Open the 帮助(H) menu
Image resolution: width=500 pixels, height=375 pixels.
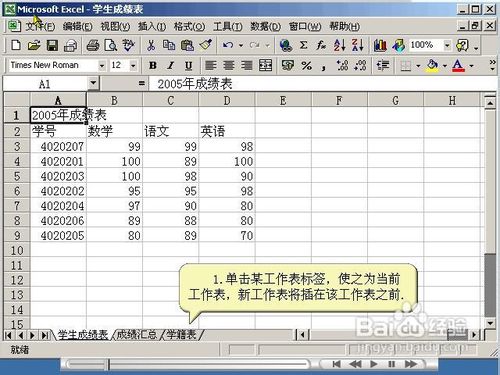[345, 26]
